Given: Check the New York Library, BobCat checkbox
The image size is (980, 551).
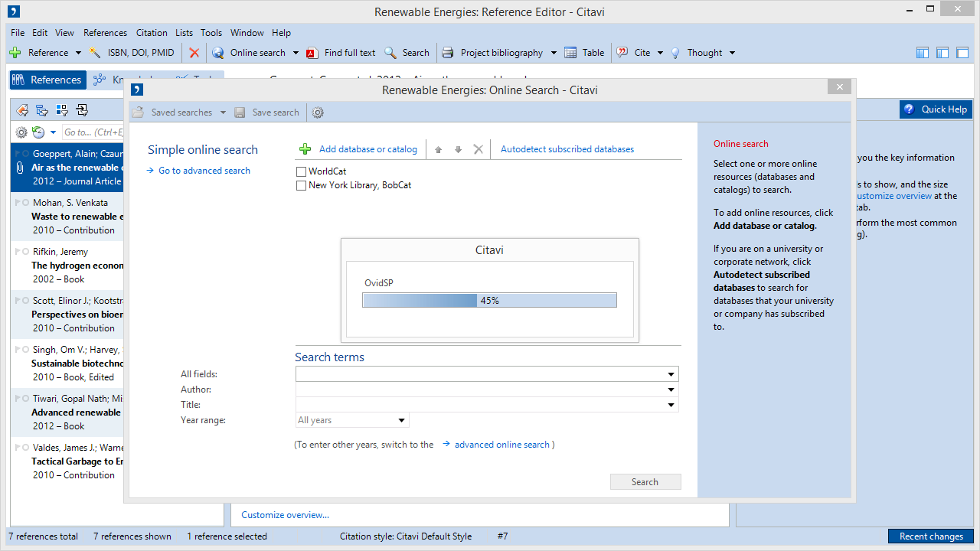Looking at the screenshot, I should (302, 185).
